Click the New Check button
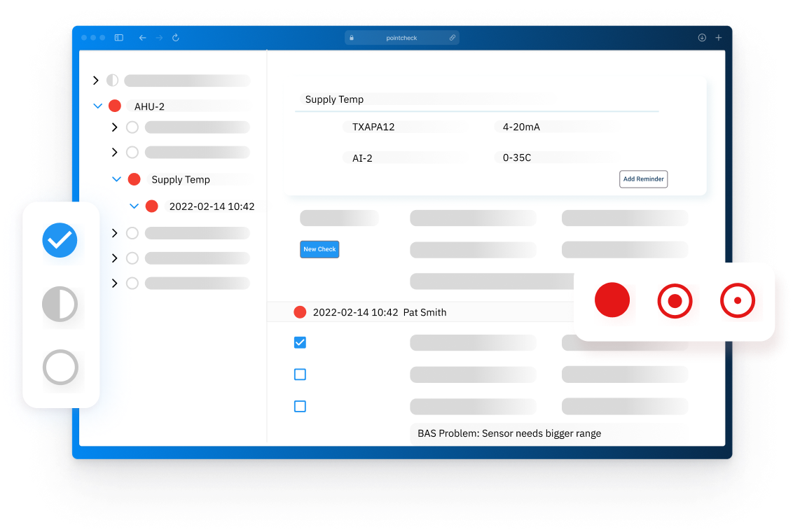 coord(319,249)
